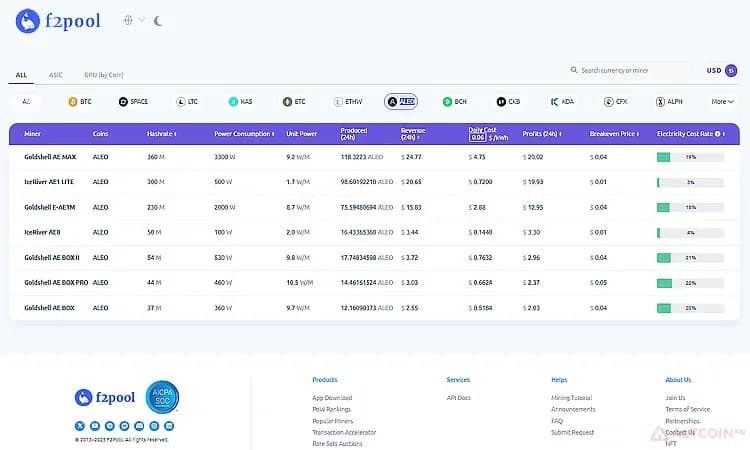This screenshot has width=750, height=450.
Task: Open the IceRiver AE1 LITE miner row
Action: [374, 182]
